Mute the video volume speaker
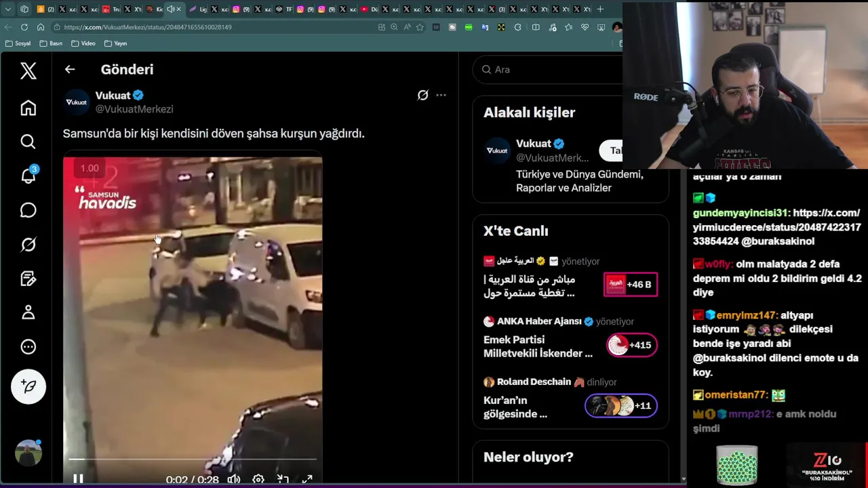Image resolution: width=868 pixels, height=488 pixels. [x=234, y=479]
